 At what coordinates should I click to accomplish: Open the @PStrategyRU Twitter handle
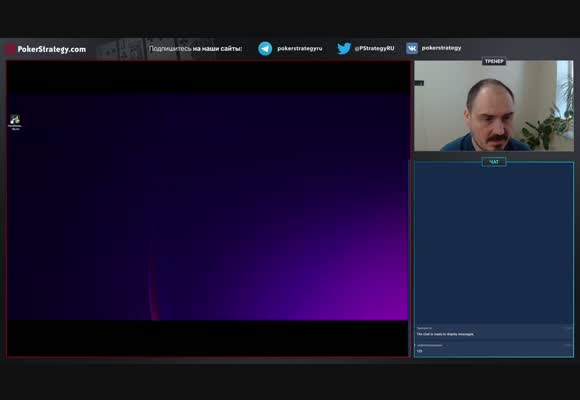[x=374, y=48]
